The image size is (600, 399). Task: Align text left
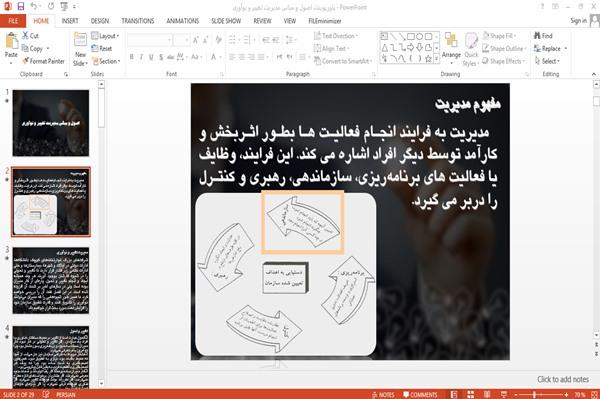(x=232, y=57)
